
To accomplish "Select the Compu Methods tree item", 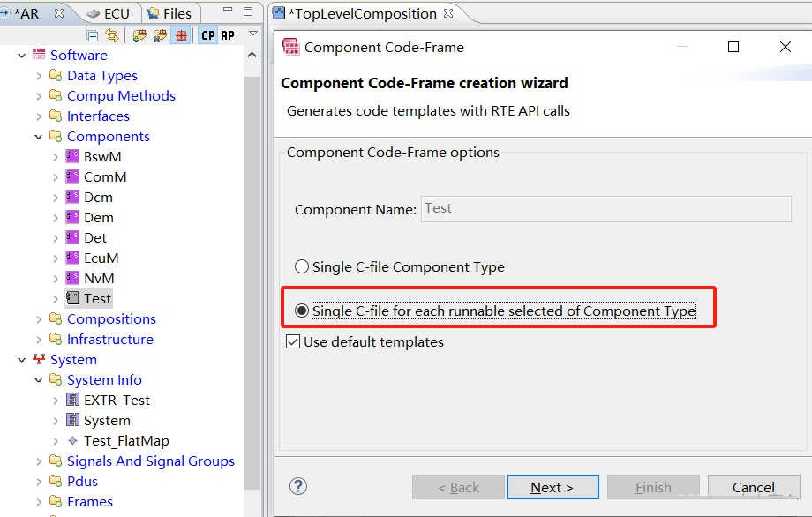I will 121,96.
